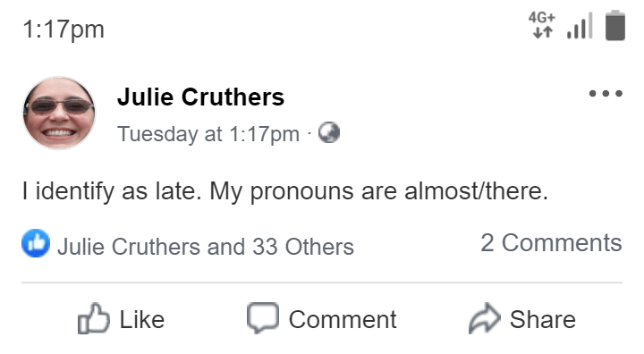This screenshot has height=354, width=644.
Task: Tap the 1:17pm clock in status bar
Action: point(64,29)
